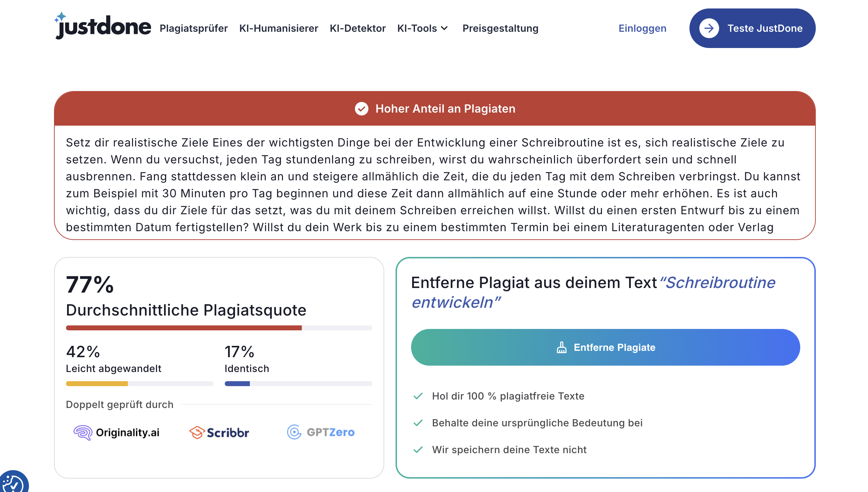
Task: Open the KI-Humanisierer menu item
Action: tap(279, 28)
